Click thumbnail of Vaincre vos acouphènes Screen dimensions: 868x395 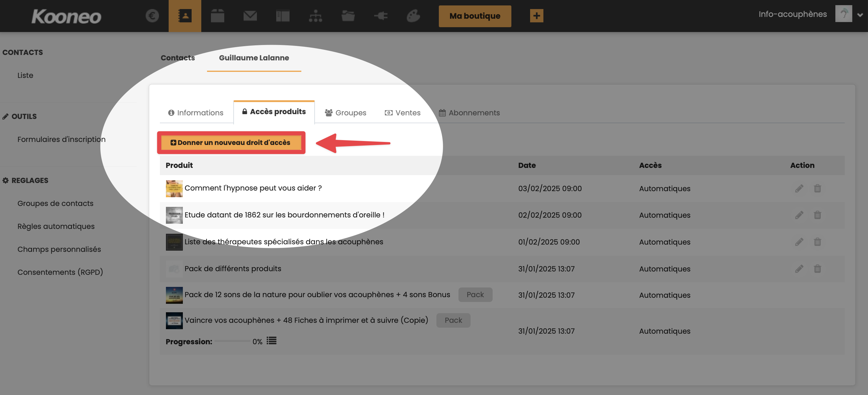(x=174, y=321)
